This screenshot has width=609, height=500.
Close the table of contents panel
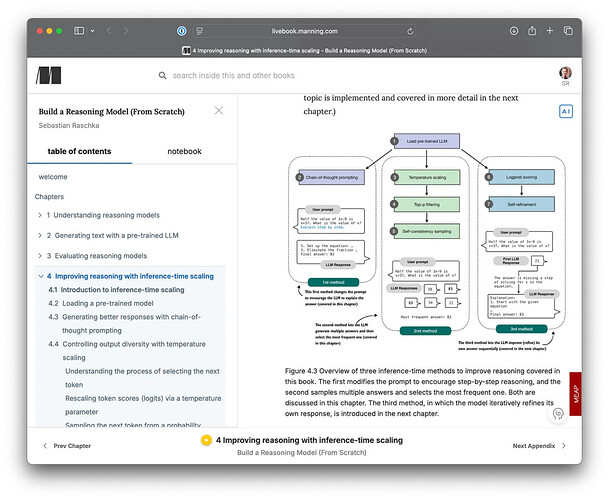219,111
